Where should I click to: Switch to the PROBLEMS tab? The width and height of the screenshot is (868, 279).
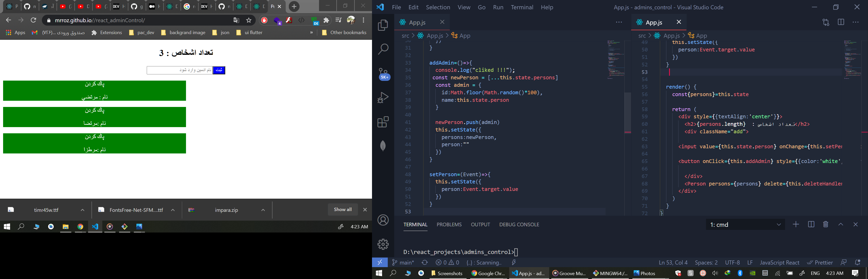tap(449, 224)
